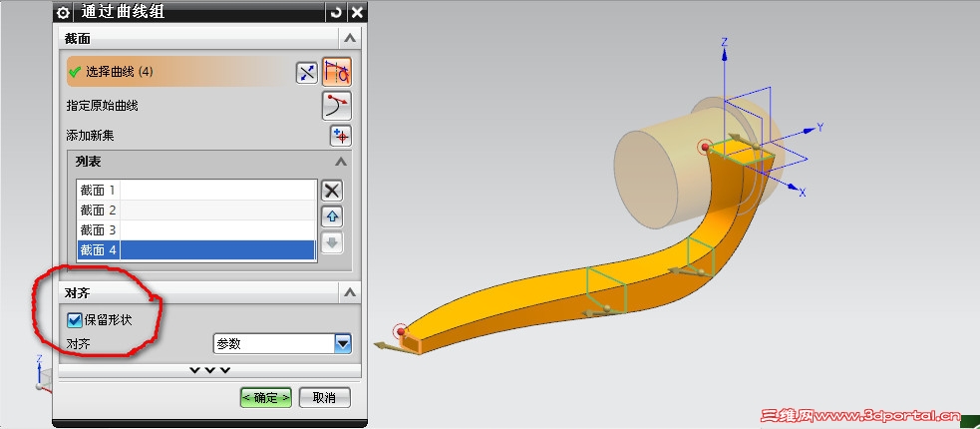Viewport: 980px width, 429px height.
Task: Remove selected section with X button
Action: tap(332, 191)
